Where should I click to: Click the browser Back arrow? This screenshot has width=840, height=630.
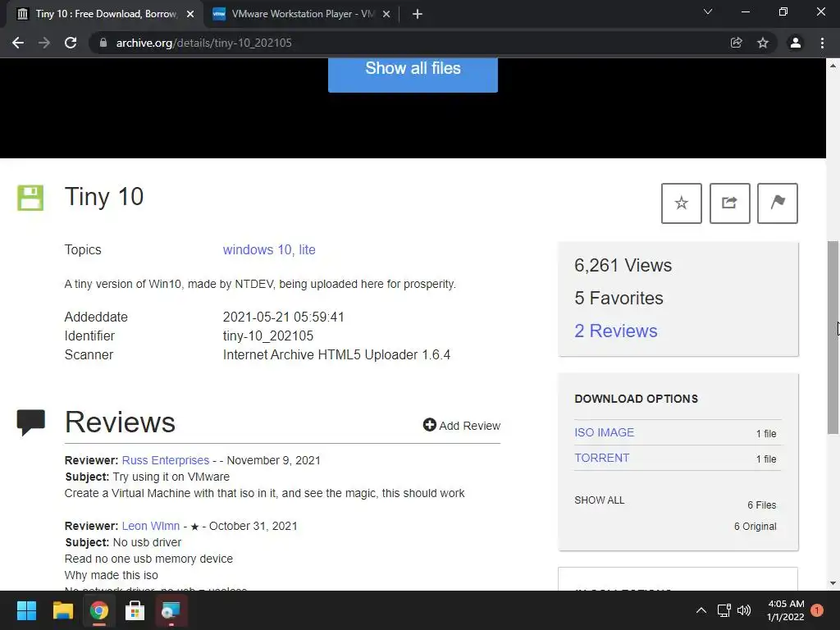coord(18,43)
